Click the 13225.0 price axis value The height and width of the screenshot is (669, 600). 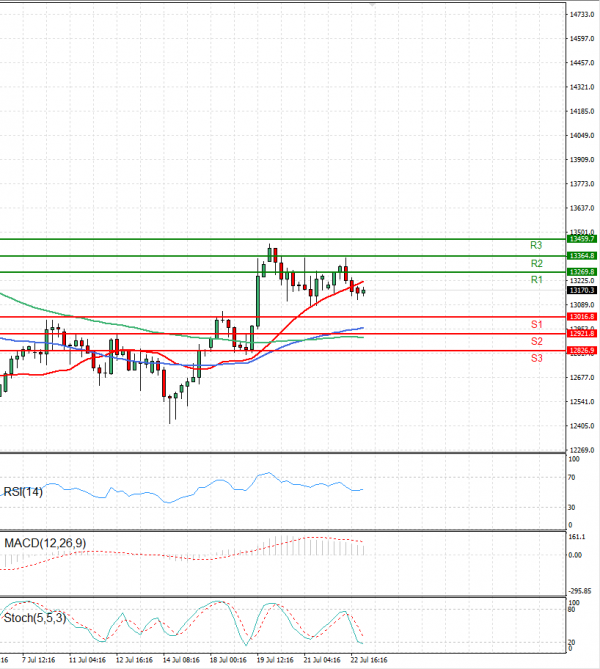click(582, 281)
